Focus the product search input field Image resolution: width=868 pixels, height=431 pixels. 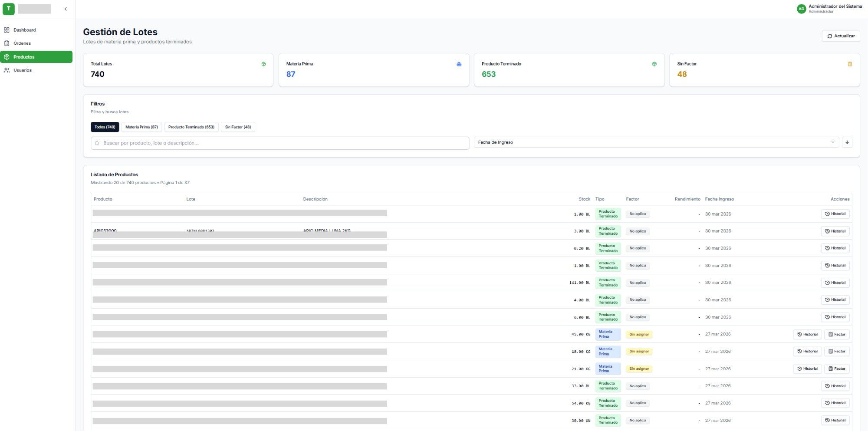pos(280,143)
